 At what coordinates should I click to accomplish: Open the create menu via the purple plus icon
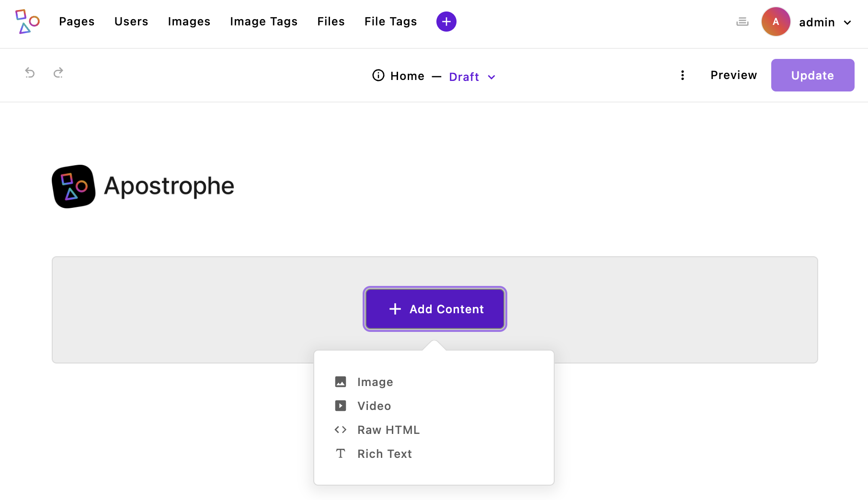tap(446, 22)
